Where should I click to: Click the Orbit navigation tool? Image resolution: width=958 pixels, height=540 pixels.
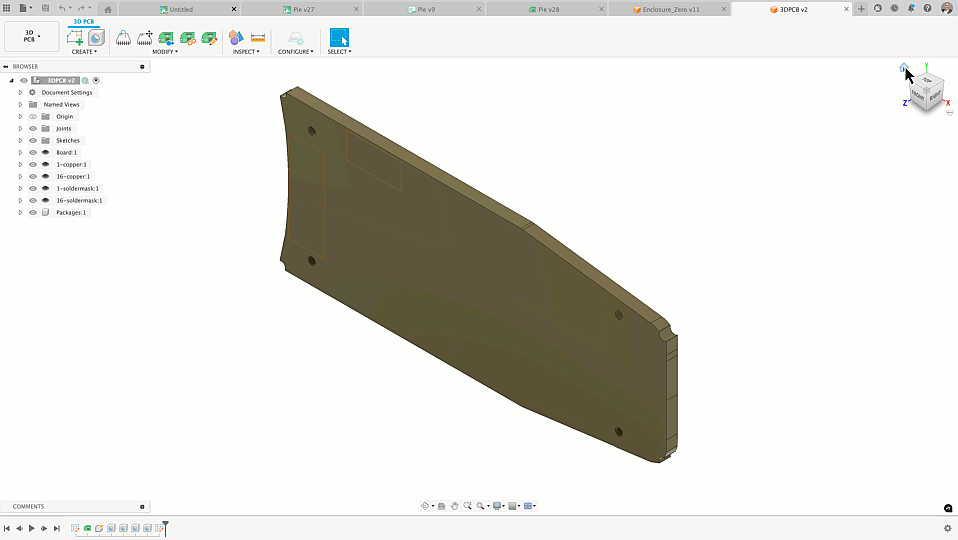(425, 506)
